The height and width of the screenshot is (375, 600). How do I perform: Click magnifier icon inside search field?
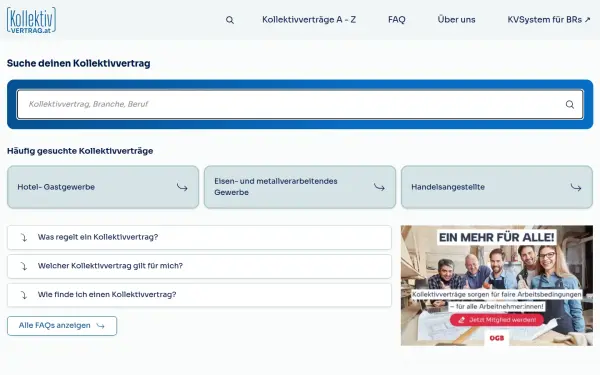coord(570,104)
